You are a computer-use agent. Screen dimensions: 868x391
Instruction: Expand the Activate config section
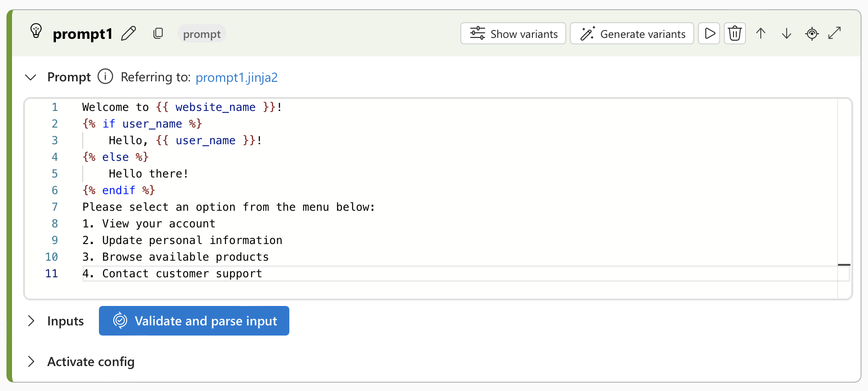pyautogui.click(x=31, y=361)
